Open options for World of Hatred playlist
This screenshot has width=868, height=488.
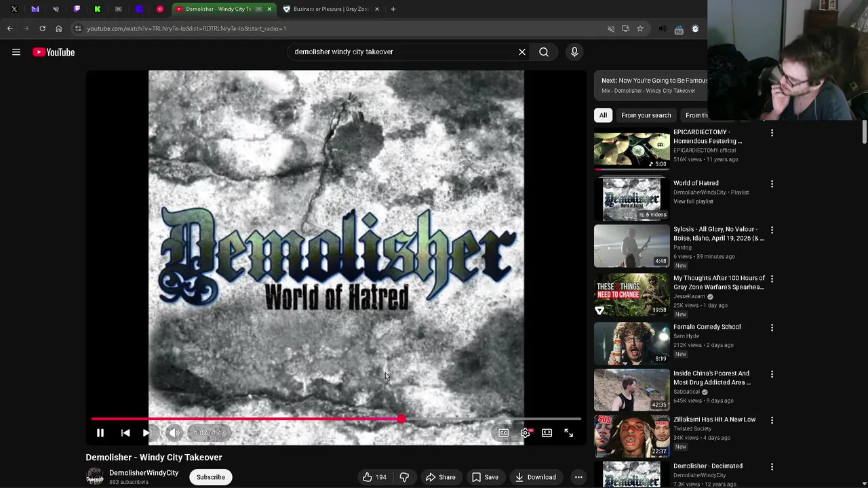[x=772, y=184]
